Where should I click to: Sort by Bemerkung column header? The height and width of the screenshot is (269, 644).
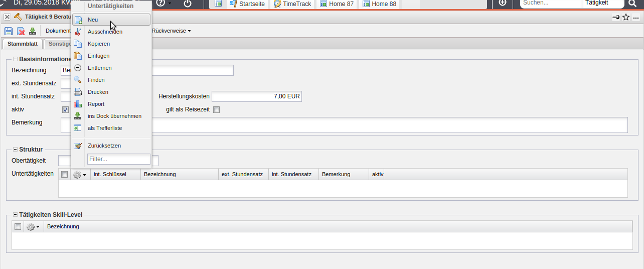pyautogui.click(x=344, y=174)
